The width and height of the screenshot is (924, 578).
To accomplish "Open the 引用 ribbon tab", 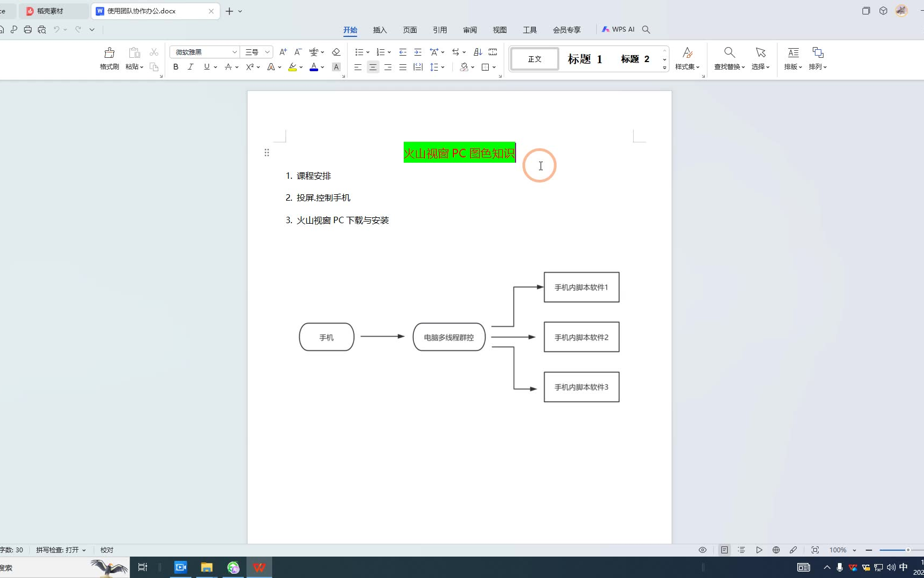I will pyautogui.click(x=440, y=30).
